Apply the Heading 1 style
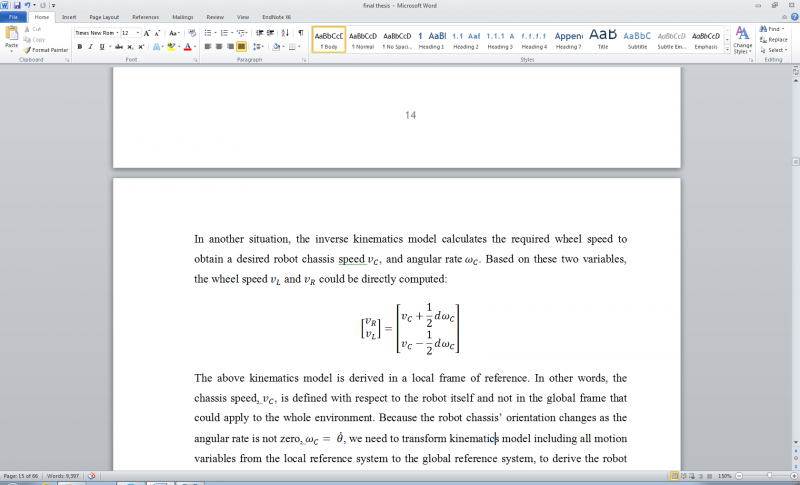 (432, 40)
